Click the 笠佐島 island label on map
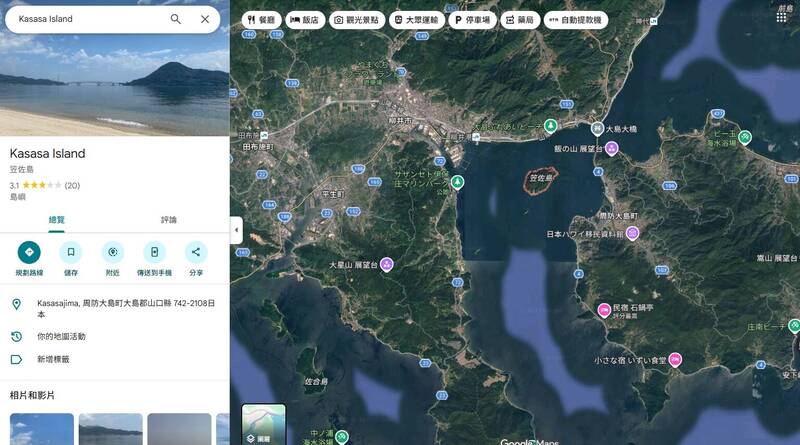Viewport: 800px width, 445px height. pyautogui.click(x=541, y=178)
